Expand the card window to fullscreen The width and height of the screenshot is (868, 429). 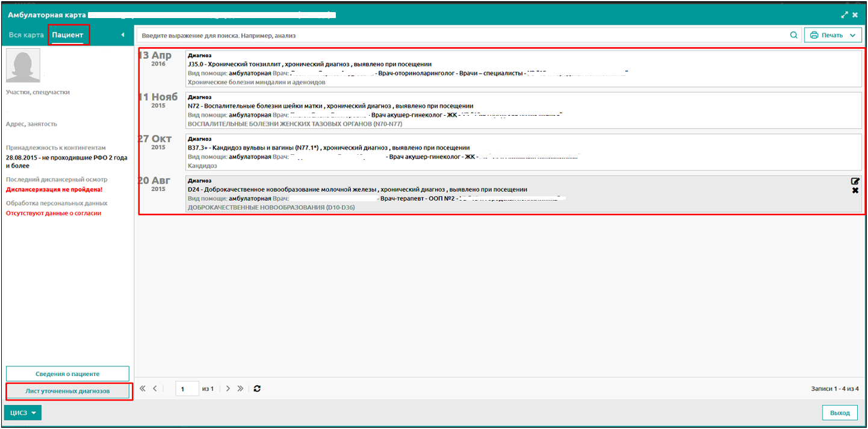click(x=844, y=15)
